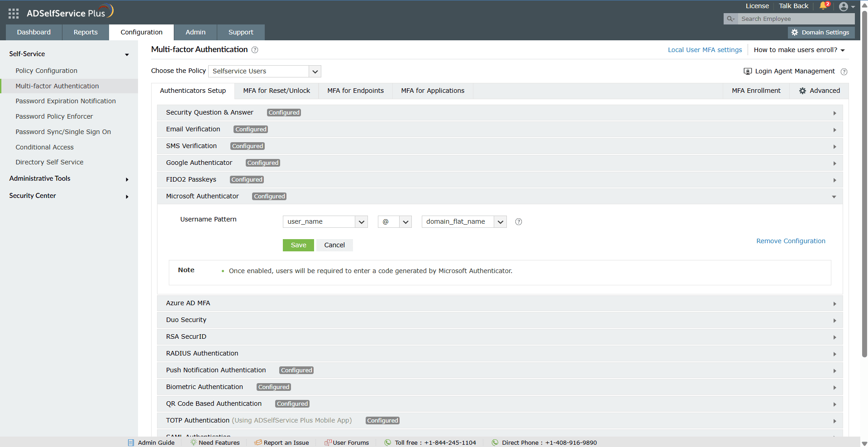Switch to the Reports tab
This screenshot has width=868, height=447.
pos(86,32)
